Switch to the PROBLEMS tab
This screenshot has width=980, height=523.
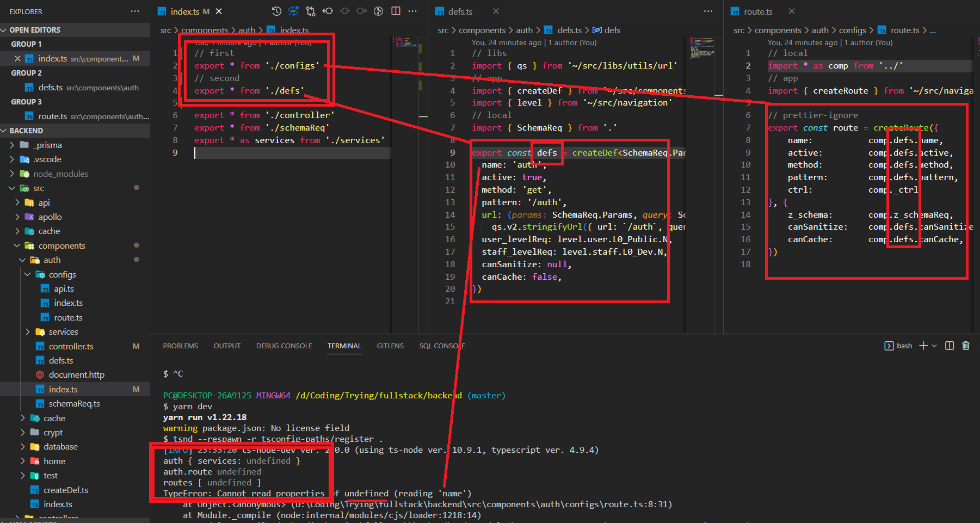(x=180, y=346)
